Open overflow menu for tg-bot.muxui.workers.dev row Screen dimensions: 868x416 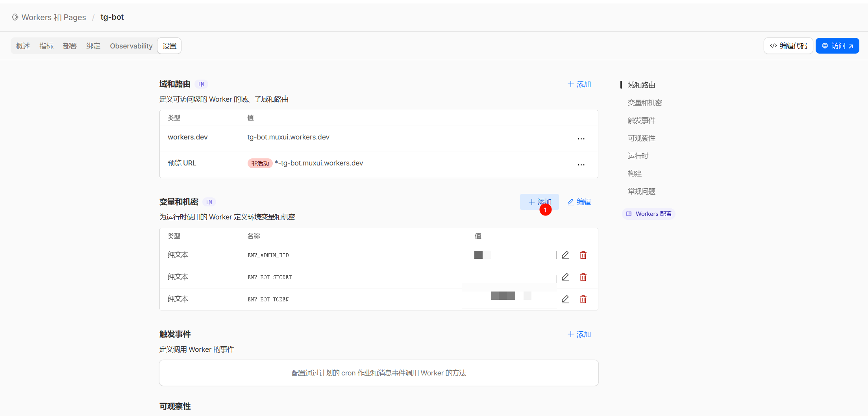(x=581, y=139)
